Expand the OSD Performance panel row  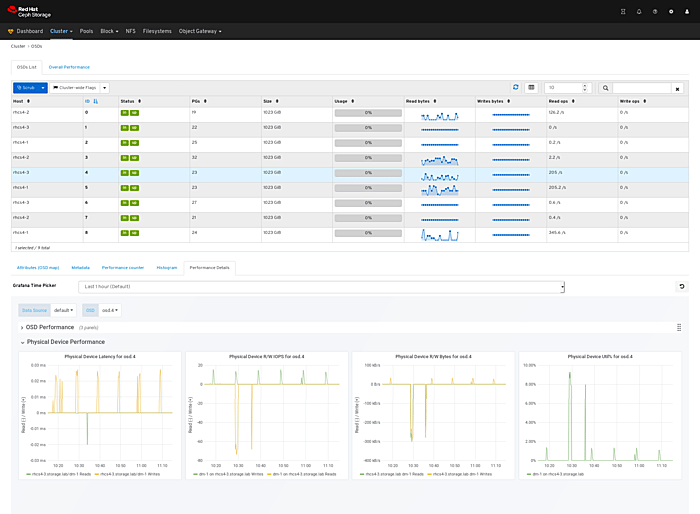pyautogui.click(x=48, y=327)
